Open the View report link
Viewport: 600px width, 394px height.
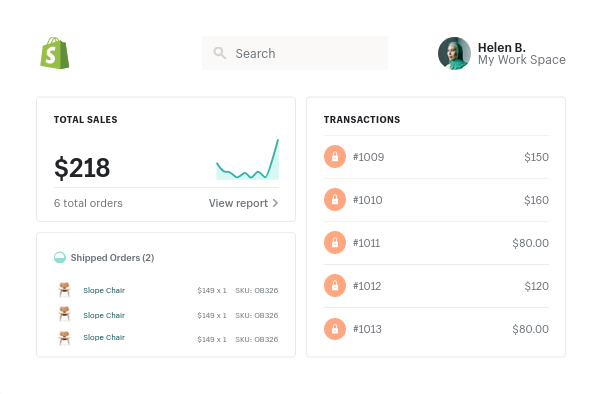(x=238, y=203)
